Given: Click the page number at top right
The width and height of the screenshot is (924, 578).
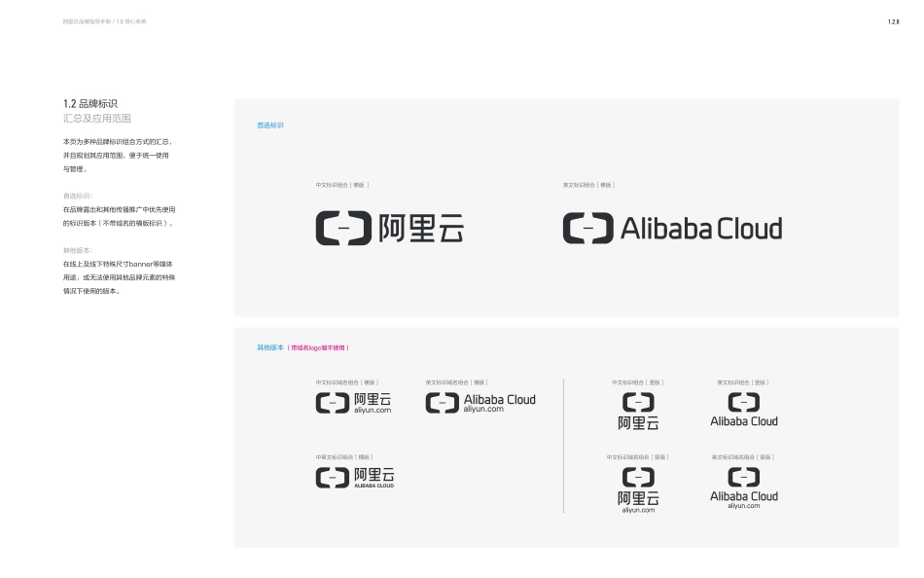Looking at the screenshot, I should pos(893,21).
